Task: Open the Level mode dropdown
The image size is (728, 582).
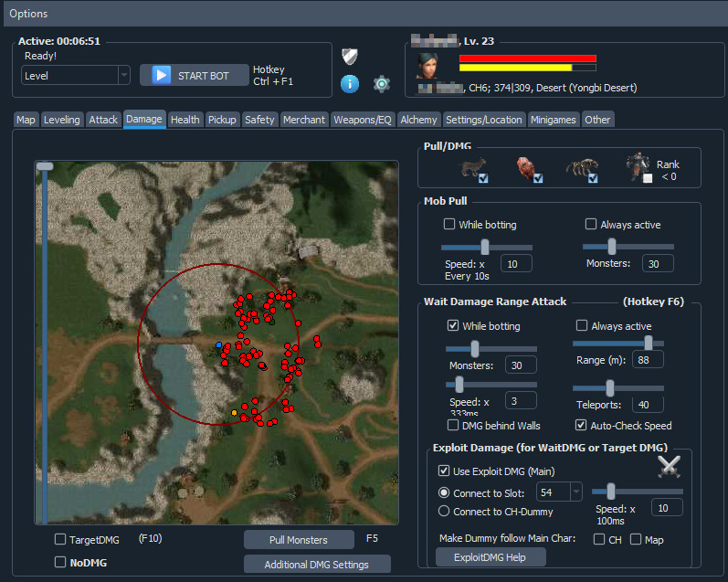Action: (x=75, y=75)
